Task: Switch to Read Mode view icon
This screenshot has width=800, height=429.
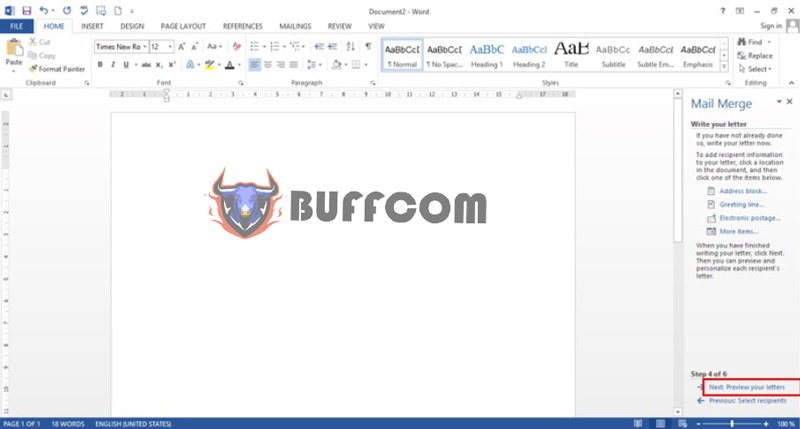Action: pos(638,423)
